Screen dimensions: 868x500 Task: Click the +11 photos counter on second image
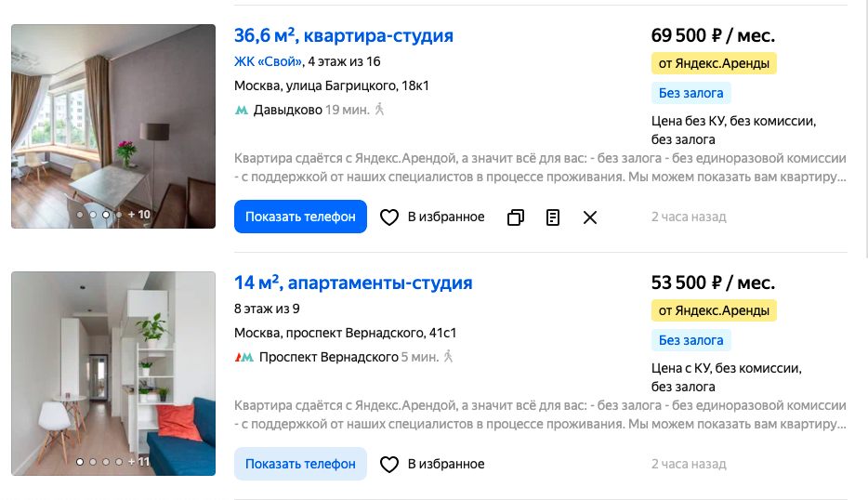(139, 461)
